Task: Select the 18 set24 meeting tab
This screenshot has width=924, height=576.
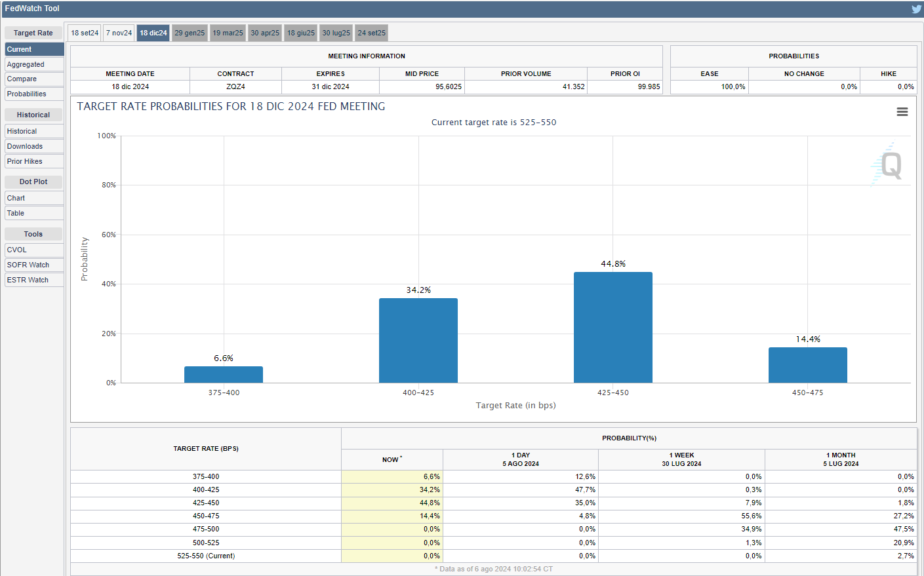Action: coord(85,33)
